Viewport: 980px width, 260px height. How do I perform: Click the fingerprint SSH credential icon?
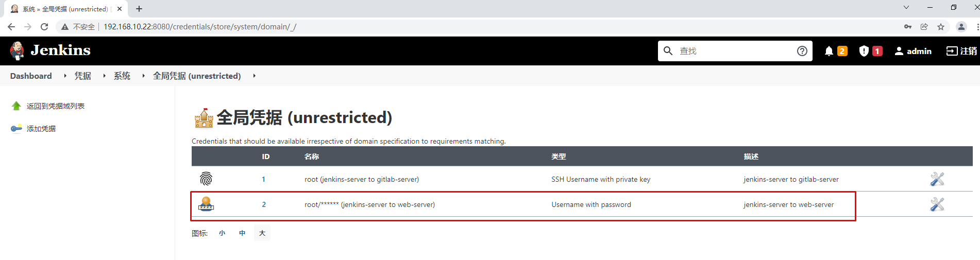tap(206, 179)
